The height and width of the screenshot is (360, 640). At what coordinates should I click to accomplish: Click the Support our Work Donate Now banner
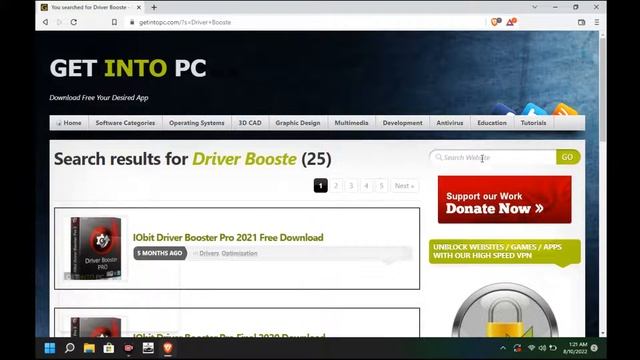click(504, 200)
